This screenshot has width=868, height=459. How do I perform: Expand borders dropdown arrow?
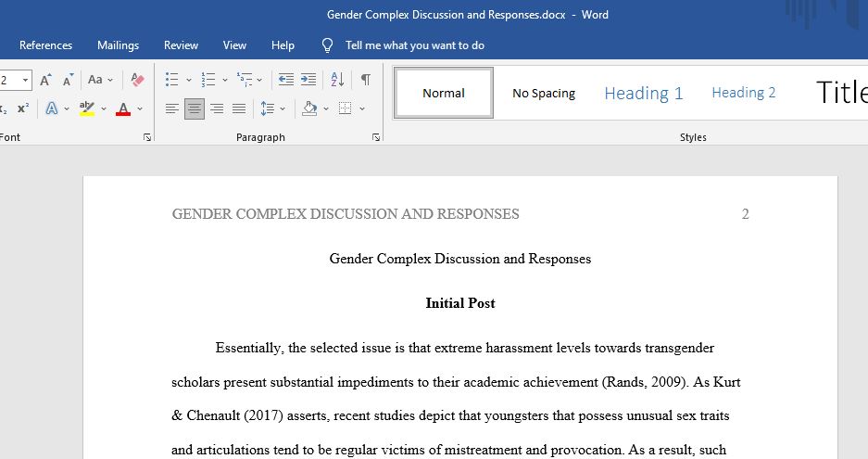coord(362,108)
